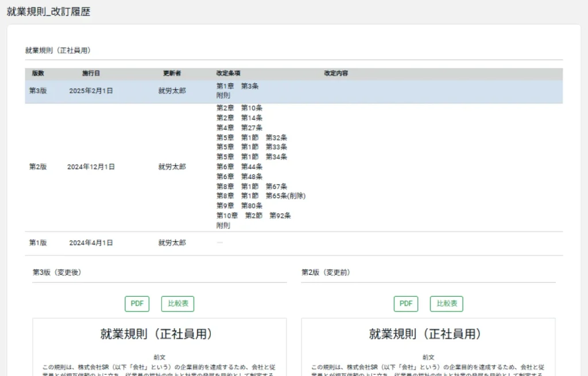
Task: Click the 就業規則_改訂履歴 page title
Action: point(48,11)
